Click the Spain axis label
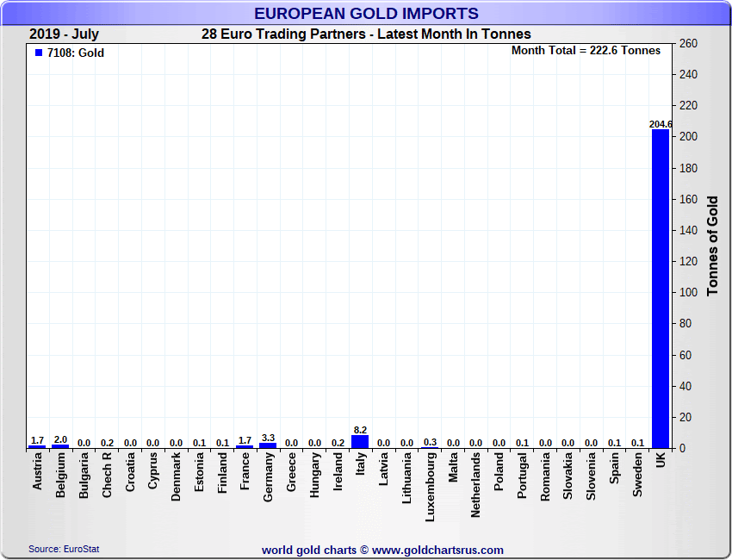The width and height of the screenshot is (732, 560). pyautogui.click(x=614, y=469)
